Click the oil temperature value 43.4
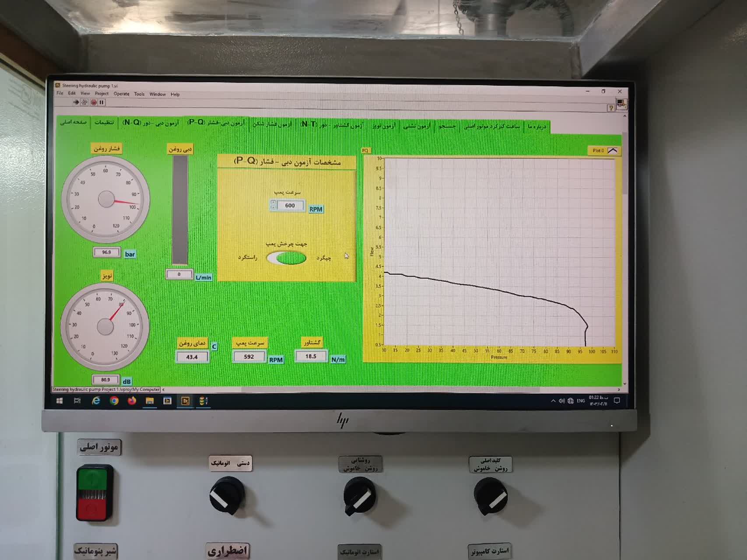 pos(192,357)
